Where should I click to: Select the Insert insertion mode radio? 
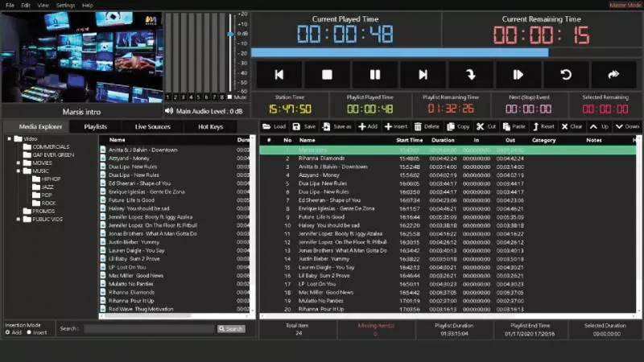click(x=29, y=332)
